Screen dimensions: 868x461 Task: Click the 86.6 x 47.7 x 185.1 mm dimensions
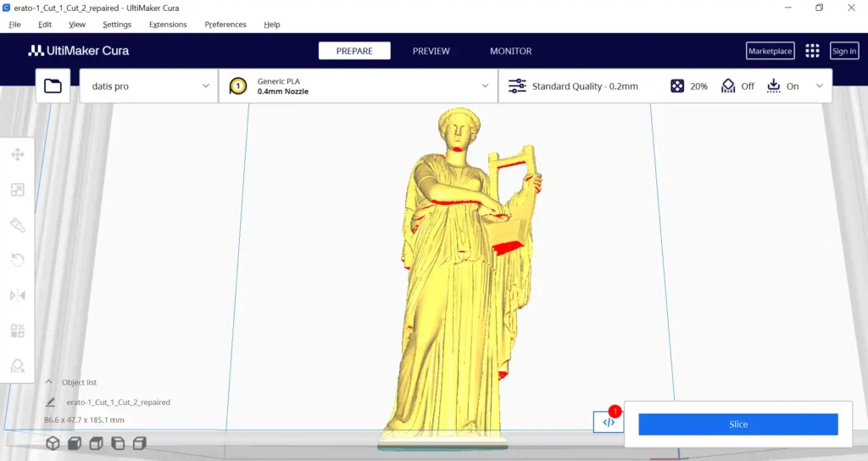[x=84, y=420]
